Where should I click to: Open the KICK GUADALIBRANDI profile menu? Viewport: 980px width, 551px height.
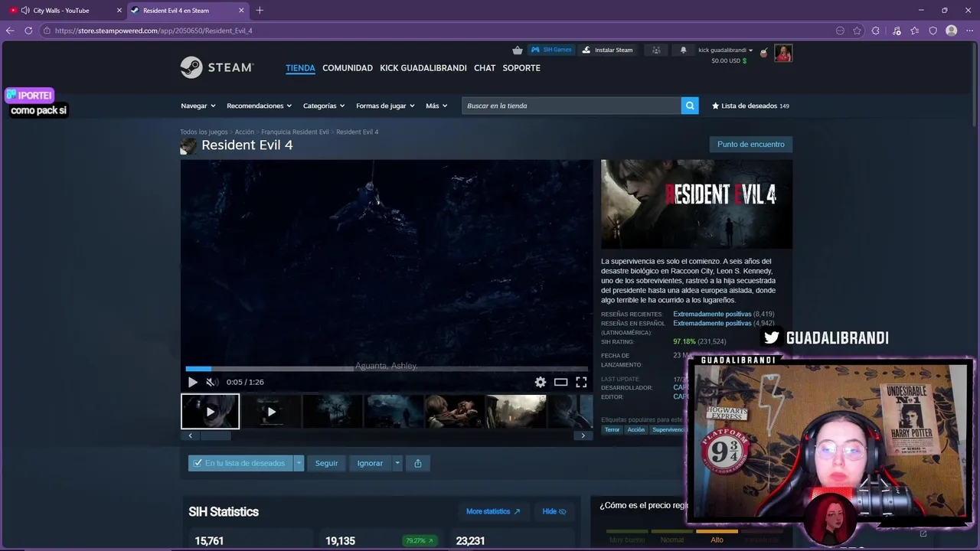[423, 68]
